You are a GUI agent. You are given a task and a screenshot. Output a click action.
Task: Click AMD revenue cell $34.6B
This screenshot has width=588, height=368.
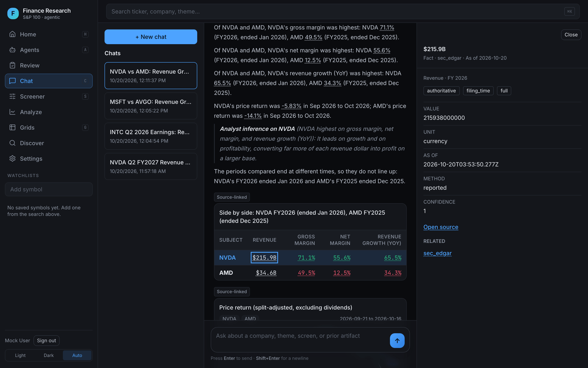pyautogui.click(x=266, y=273)
